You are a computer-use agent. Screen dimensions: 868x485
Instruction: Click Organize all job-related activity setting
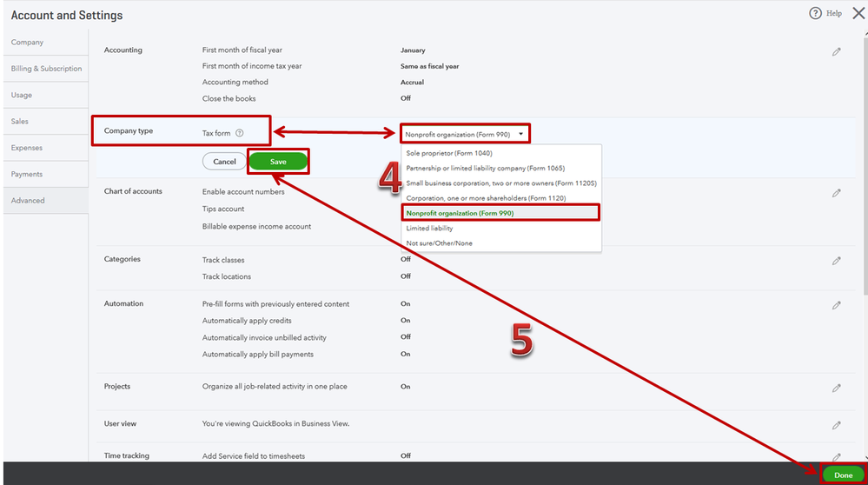275,387
